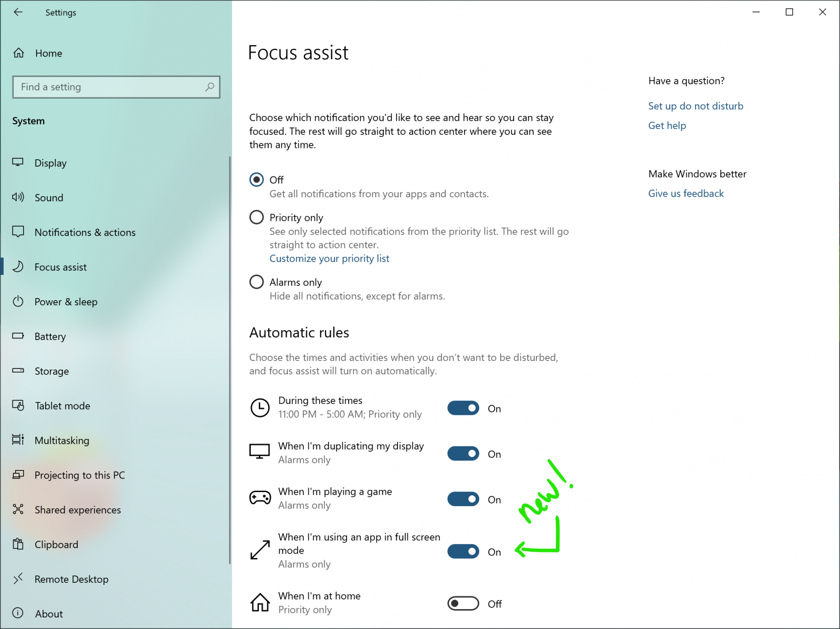The height and width of the screenshot is (629, 840).
Task: Turn off When I'm playing a game rule
Action: coord(463,499)
